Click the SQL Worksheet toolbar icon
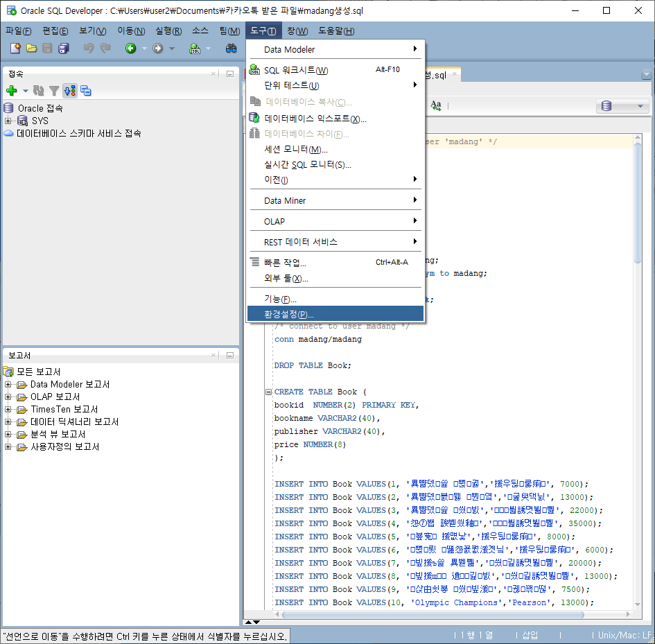The width and height of the screenshot is (655, 644). point(195,49)
